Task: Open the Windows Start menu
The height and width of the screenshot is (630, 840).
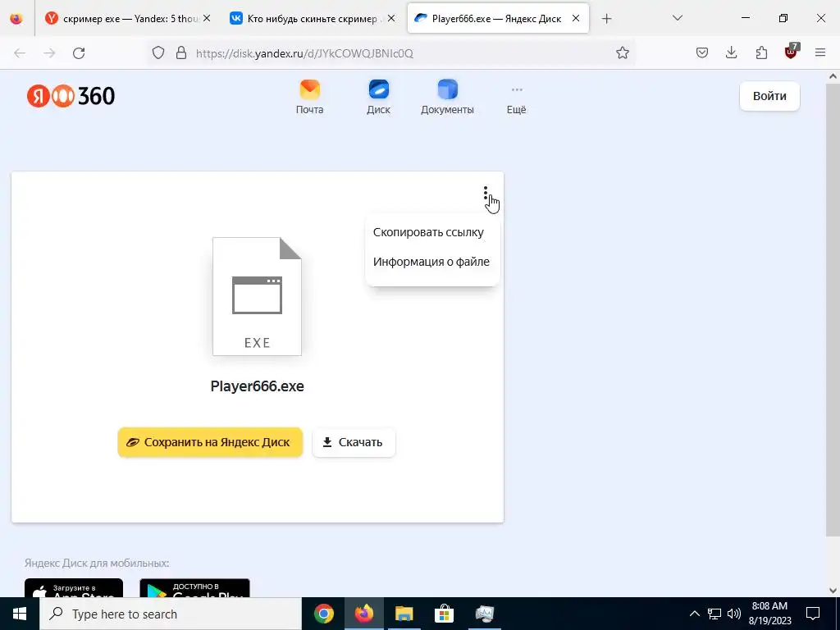Action: pos(20,614)
